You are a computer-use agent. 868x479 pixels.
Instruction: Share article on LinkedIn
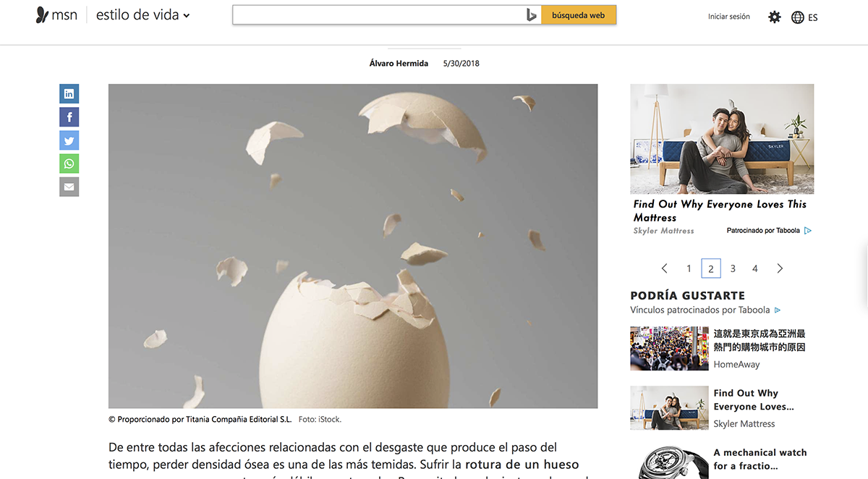(x=69, y=93)
